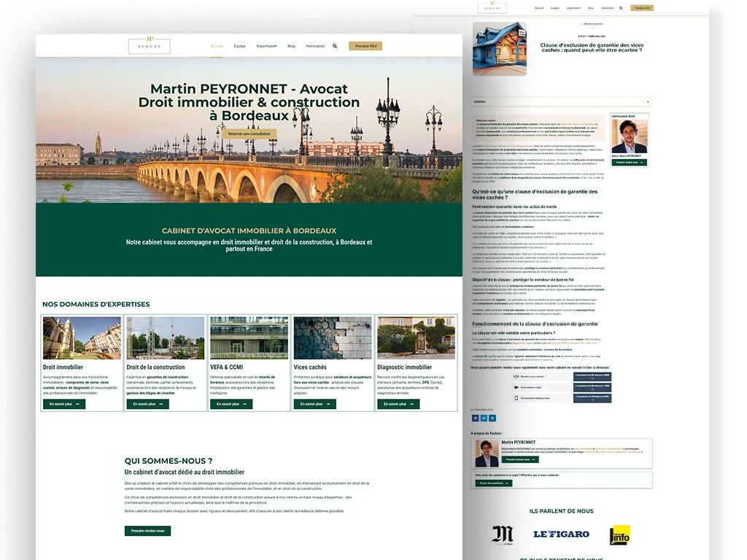Image resolution: width=747 pixels, height=560 pixels.
Task: Open the search magnifier in the navigation bar
Action: [335, 46]
